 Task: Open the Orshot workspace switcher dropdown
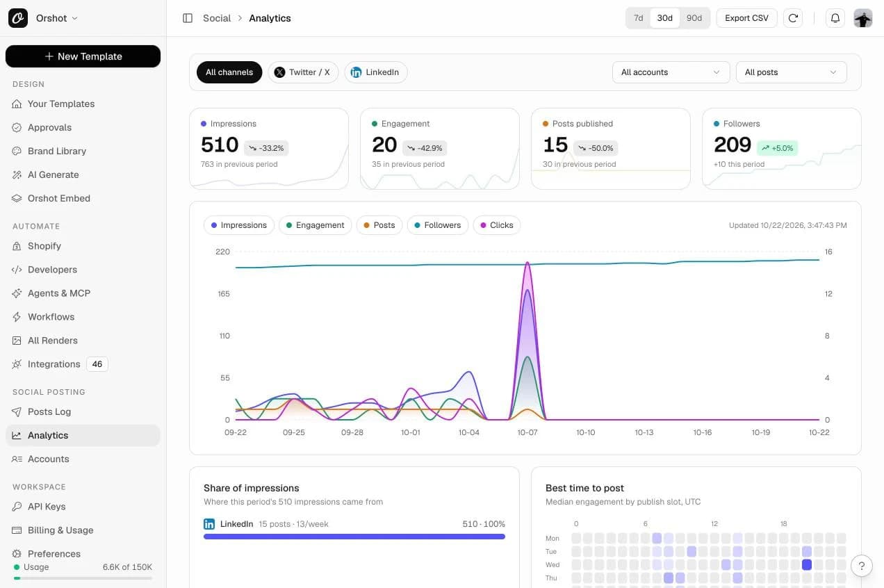[57, 18]
